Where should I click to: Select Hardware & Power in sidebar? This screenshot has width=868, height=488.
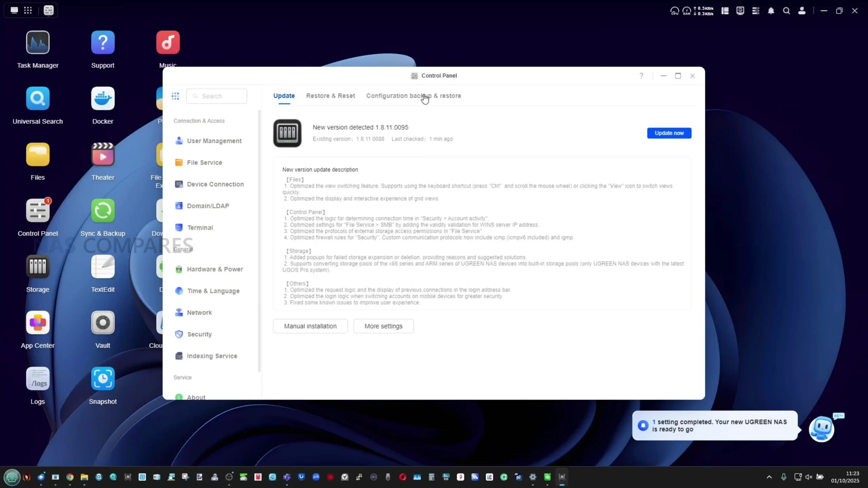click(215, 269)
